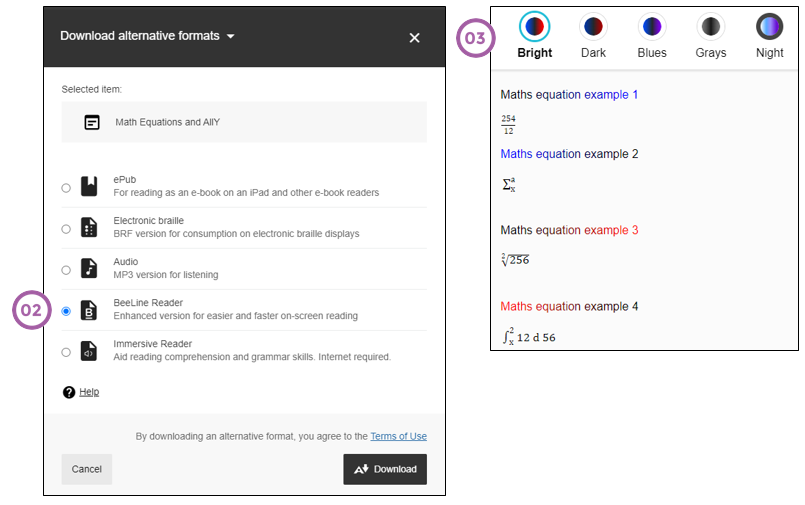The width and height of the screenshot is (805, 505).
Task: Choose the Night color scheme swatch
Action: point(770,26)
